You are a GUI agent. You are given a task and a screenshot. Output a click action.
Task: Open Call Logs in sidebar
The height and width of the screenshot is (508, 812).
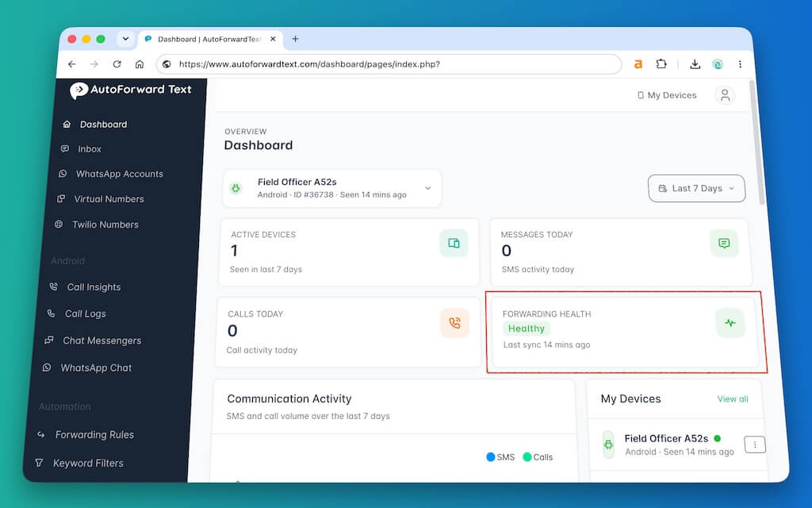pos(86,314)
